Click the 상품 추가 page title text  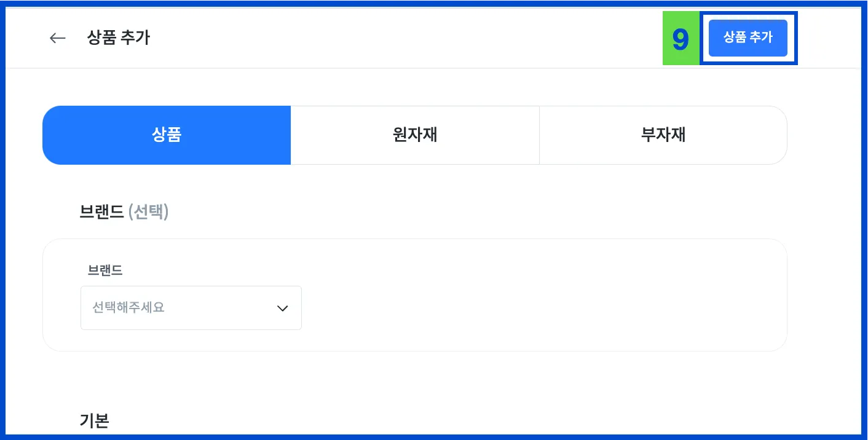click(x=119, y=38)
